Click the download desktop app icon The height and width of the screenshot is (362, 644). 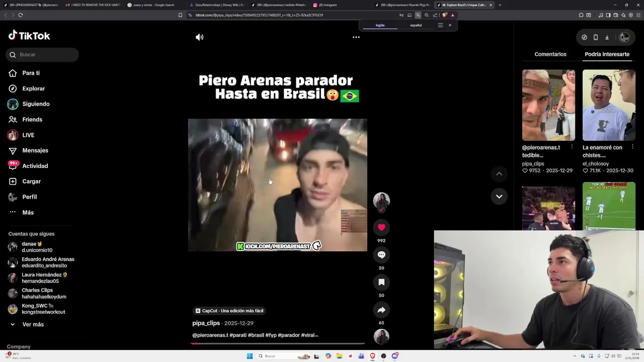click(607, 37)
